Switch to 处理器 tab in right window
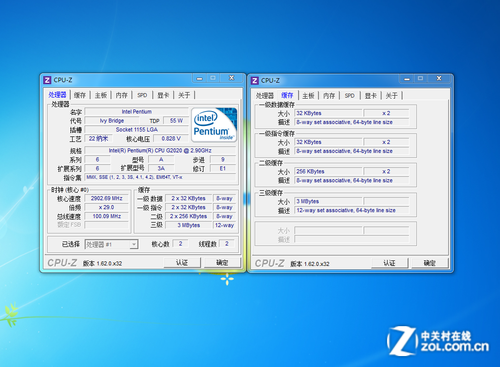The image size is (500, 367). [x=265, y=96]
